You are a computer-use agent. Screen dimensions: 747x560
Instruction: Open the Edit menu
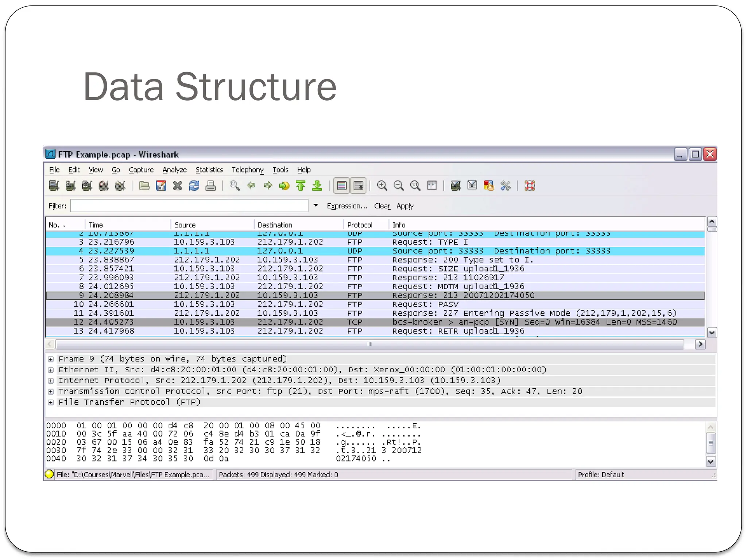pos(74,170)
